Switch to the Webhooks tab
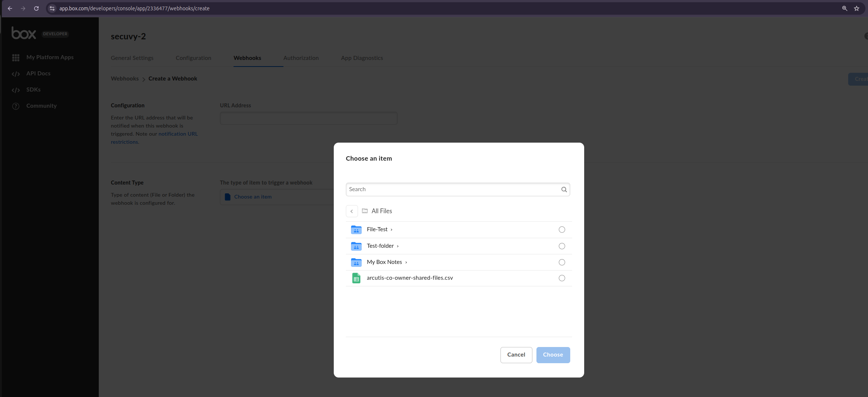 point(247,58)
